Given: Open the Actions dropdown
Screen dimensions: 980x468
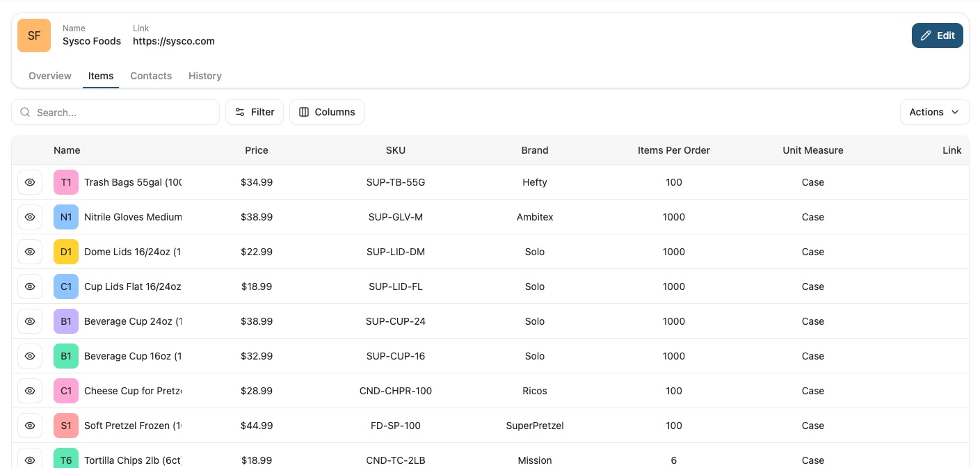Looking at the screenshot, I should click(934, 112).
